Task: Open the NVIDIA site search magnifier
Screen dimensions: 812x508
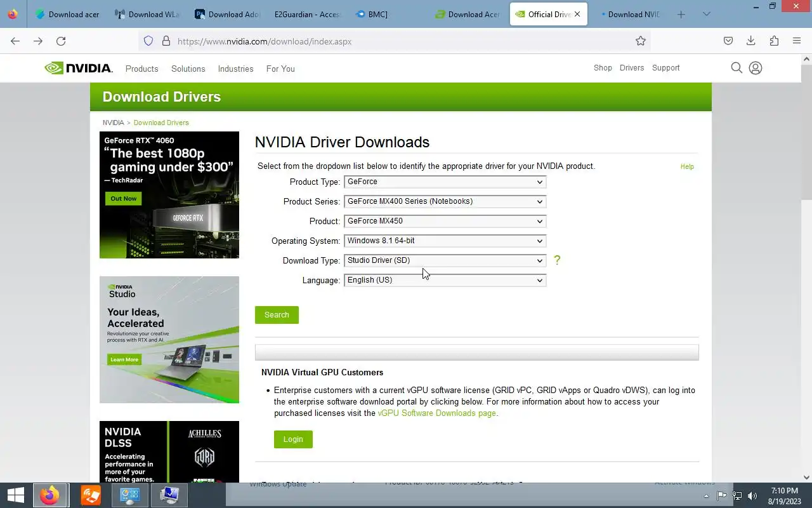Action: pos(737,68)
